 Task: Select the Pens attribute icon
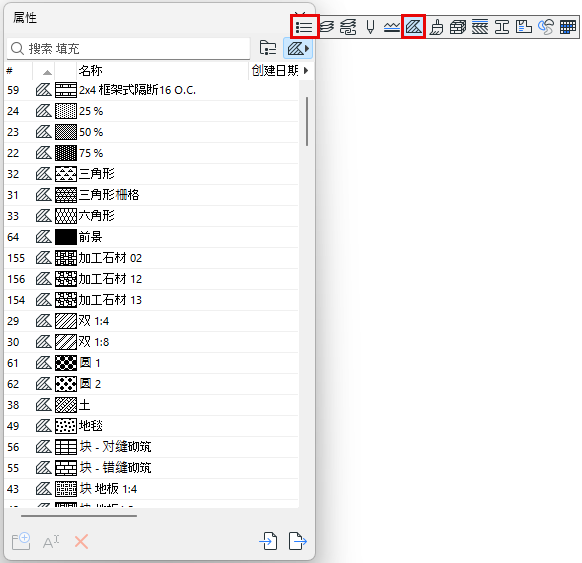tap(370, 27)
